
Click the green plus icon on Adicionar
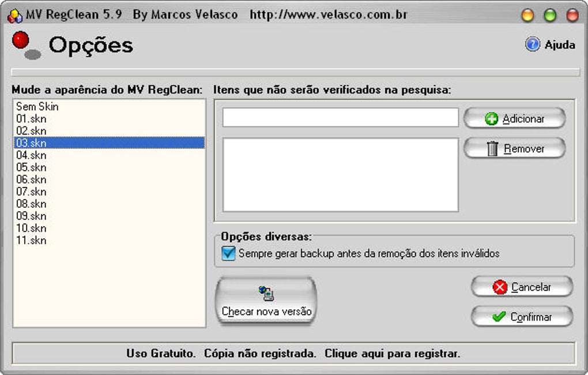tap(491, 118)
